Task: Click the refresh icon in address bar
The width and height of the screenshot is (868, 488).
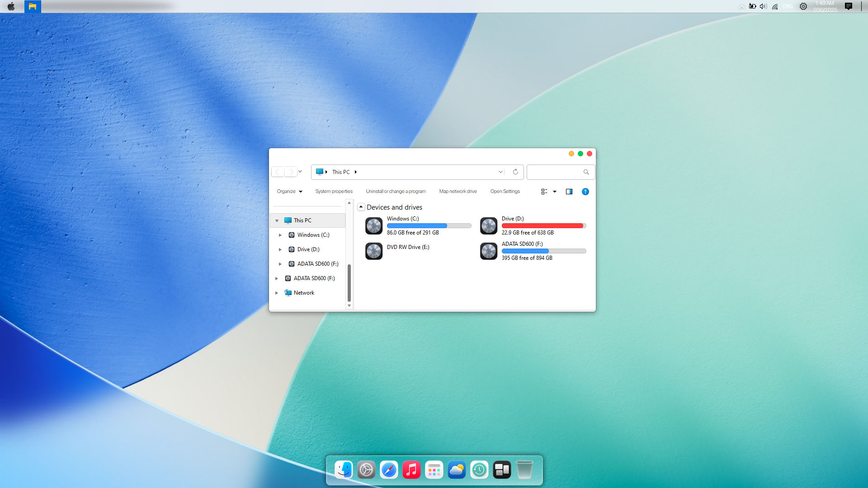Action: coord(515,172)
